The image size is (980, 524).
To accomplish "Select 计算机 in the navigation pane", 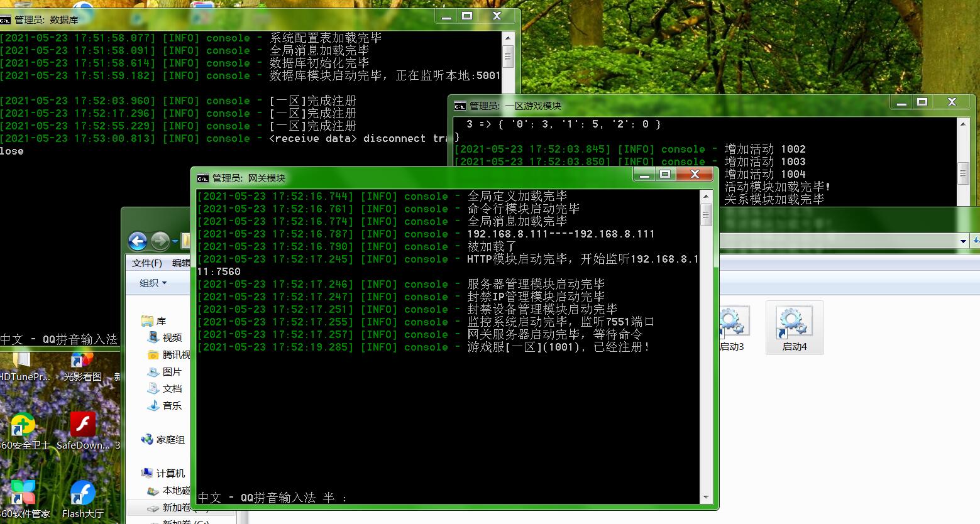I will [170, 473].
